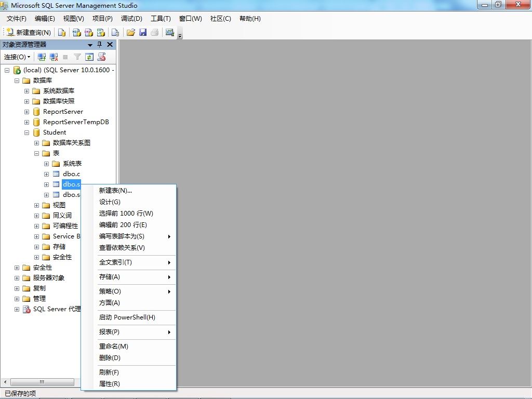Viewport: 532px width, 399px height.
Task: Click the Object Explorer horizontal scrollbar thumb
Action: (x=42, y=382)
